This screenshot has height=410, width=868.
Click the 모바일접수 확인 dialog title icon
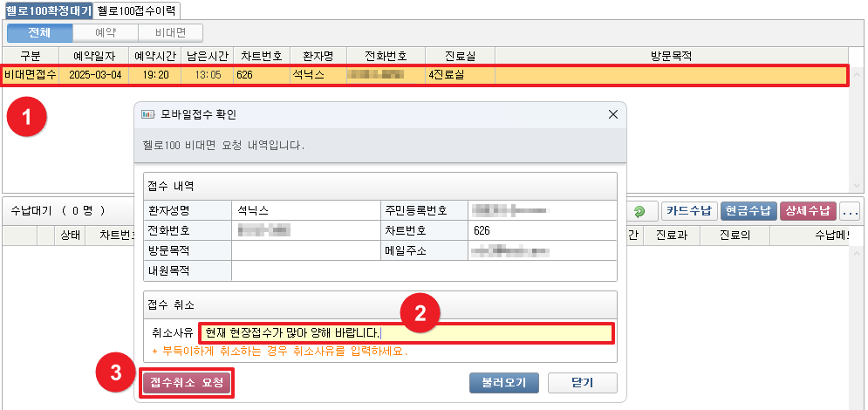tap(148, 114)
